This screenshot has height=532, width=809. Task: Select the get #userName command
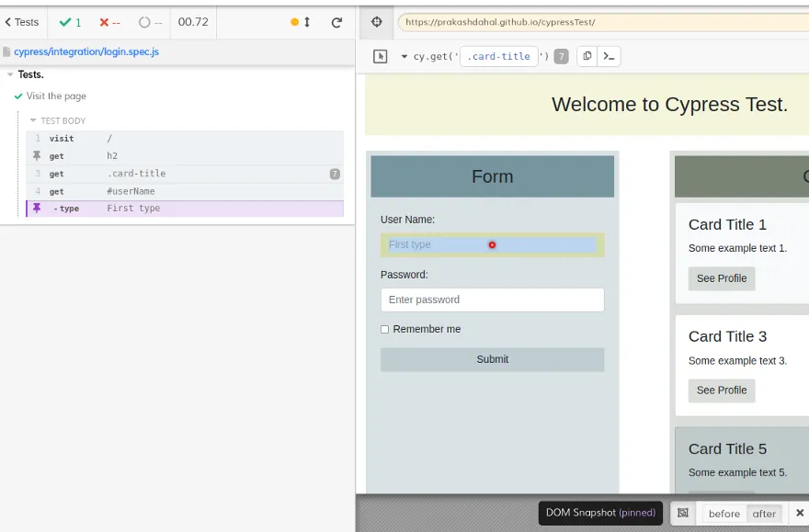click(185, 191)
